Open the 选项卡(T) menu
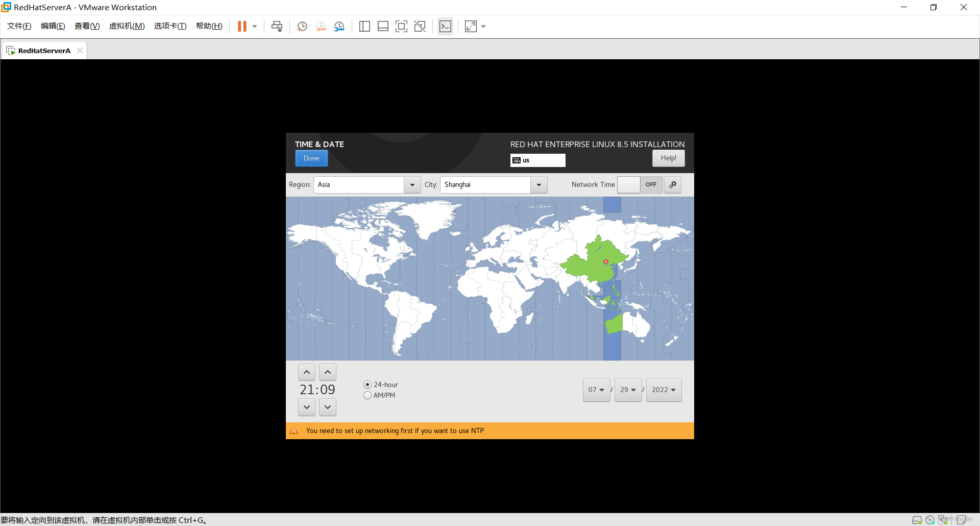Screen dimensions: 980x526 (170, 26)
